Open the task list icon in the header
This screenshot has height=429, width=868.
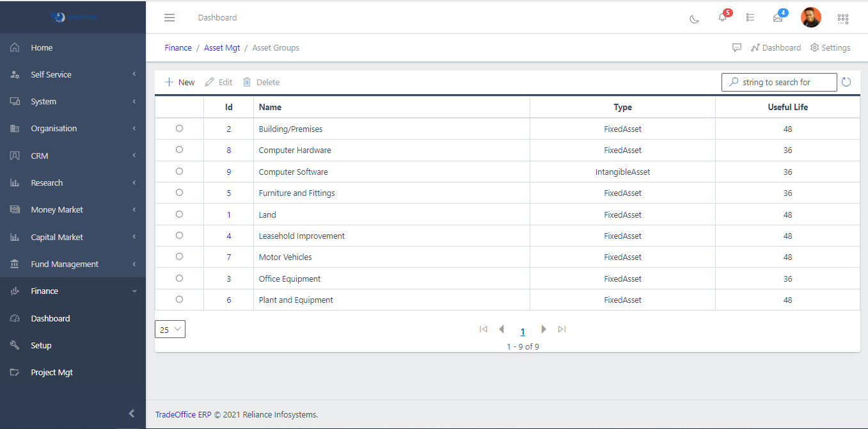[750, 17]
